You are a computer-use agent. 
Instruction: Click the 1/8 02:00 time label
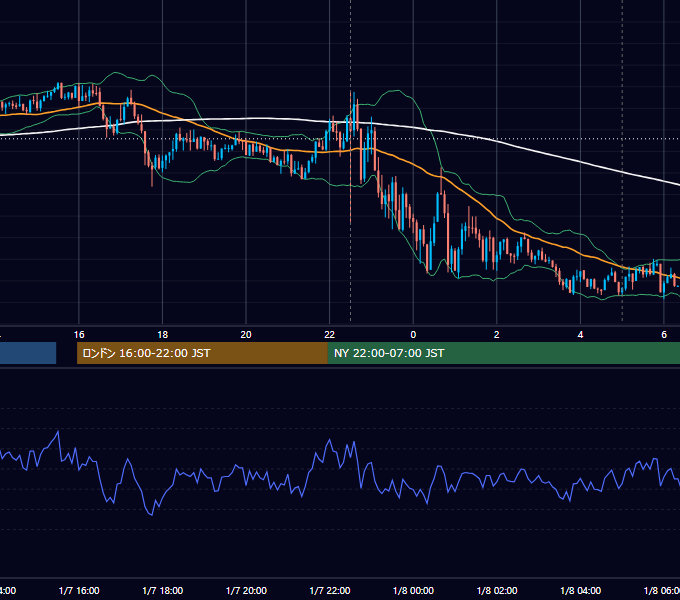pos(497,590)
